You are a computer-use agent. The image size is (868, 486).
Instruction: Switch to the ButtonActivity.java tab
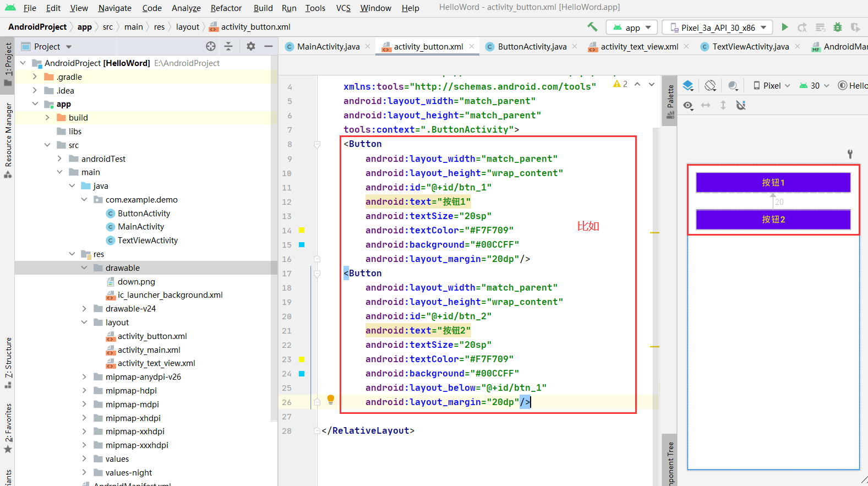(532, 47)
